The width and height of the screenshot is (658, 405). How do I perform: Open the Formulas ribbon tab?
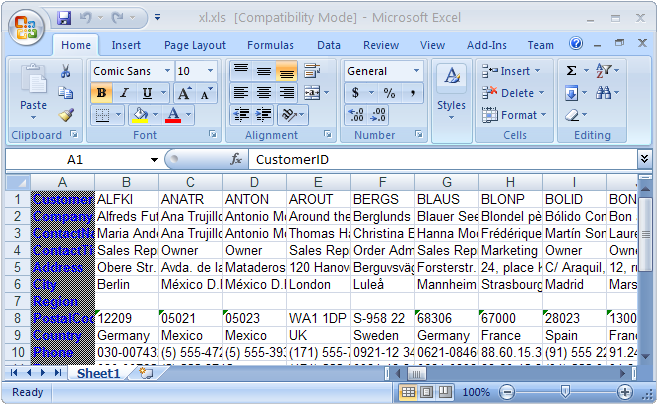pos(270,45)
